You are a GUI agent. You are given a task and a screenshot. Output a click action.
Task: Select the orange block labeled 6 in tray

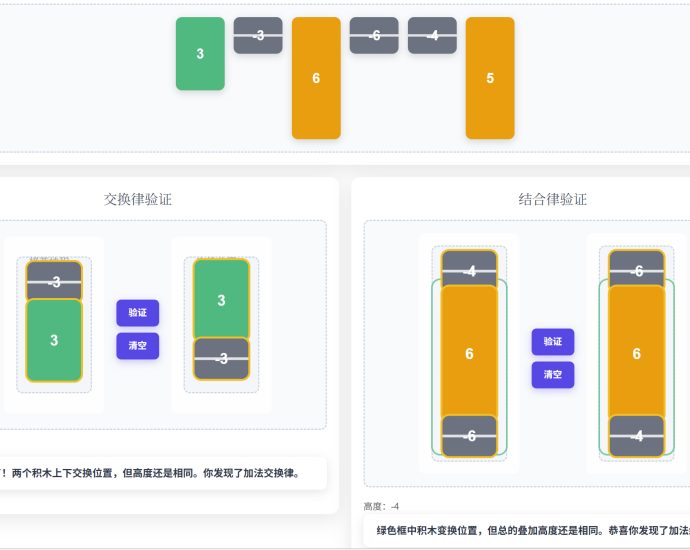[x=316, y=78]
